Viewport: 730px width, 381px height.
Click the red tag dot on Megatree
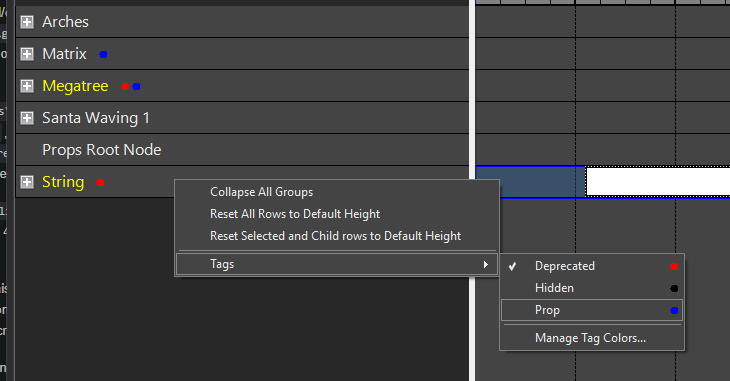[x=125, y=87]
